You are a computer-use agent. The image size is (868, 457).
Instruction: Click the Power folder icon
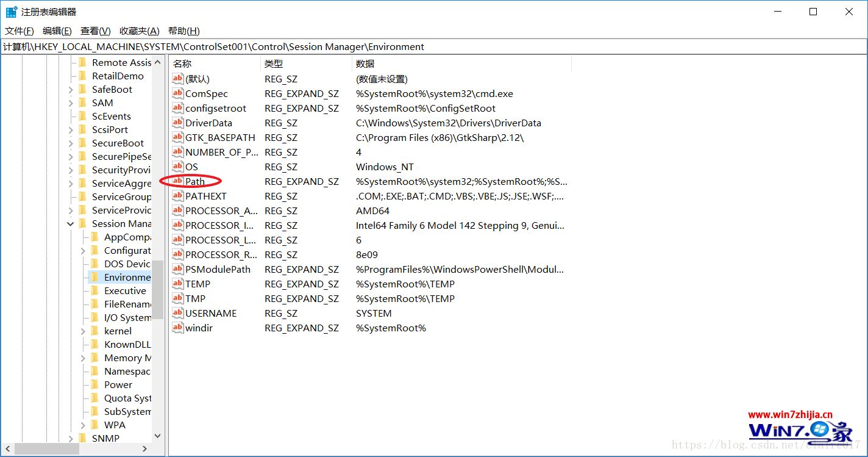point(94,384)
